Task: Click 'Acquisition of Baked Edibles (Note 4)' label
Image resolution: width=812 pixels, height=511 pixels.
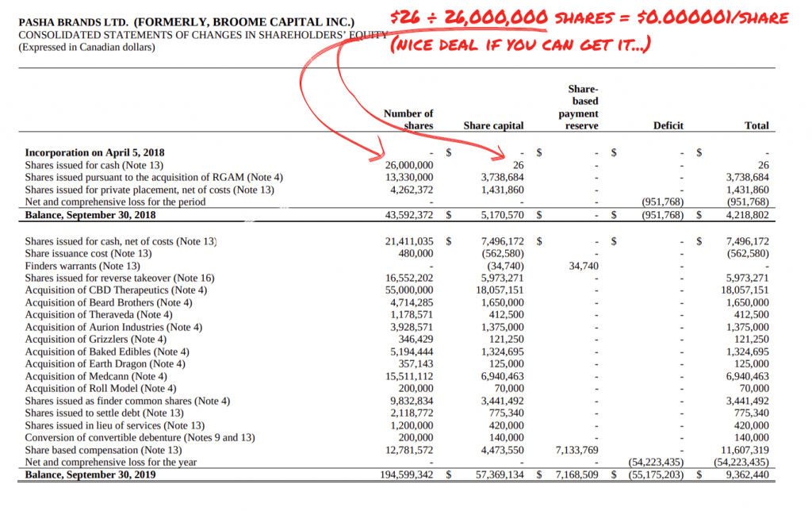Action: click(107, 352)
